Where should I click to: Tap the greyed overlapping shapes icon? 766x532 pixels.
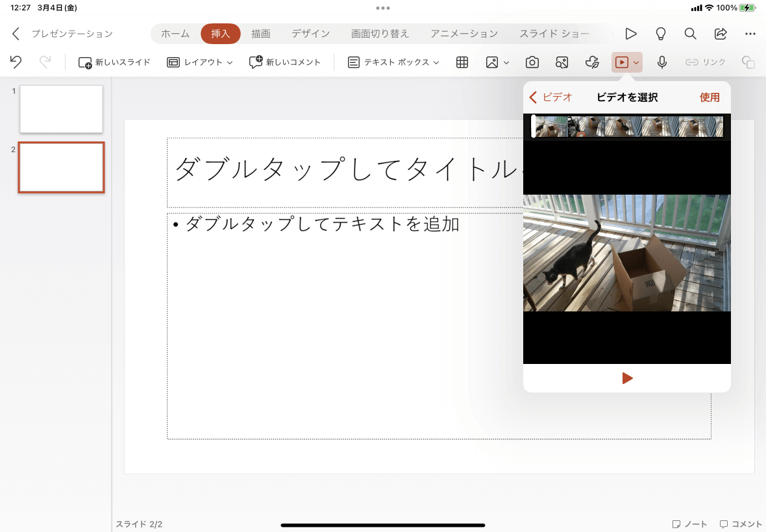coord(748,62)
